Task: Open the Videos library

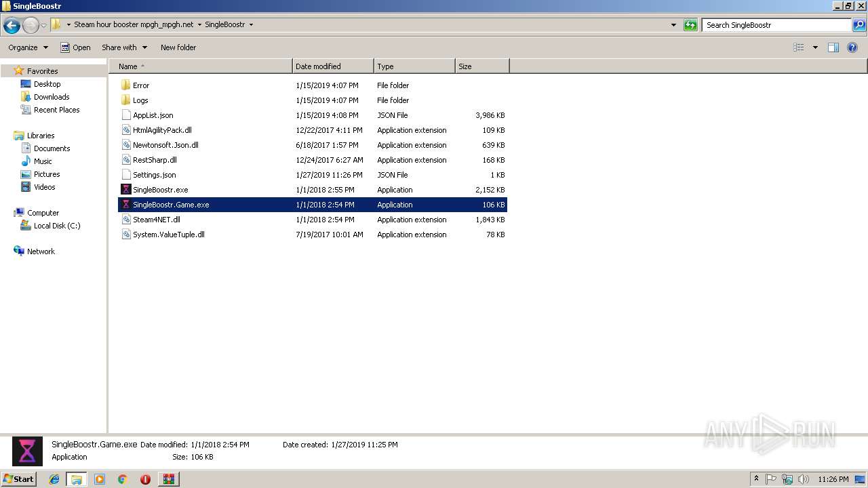Action: pos(44,187)
